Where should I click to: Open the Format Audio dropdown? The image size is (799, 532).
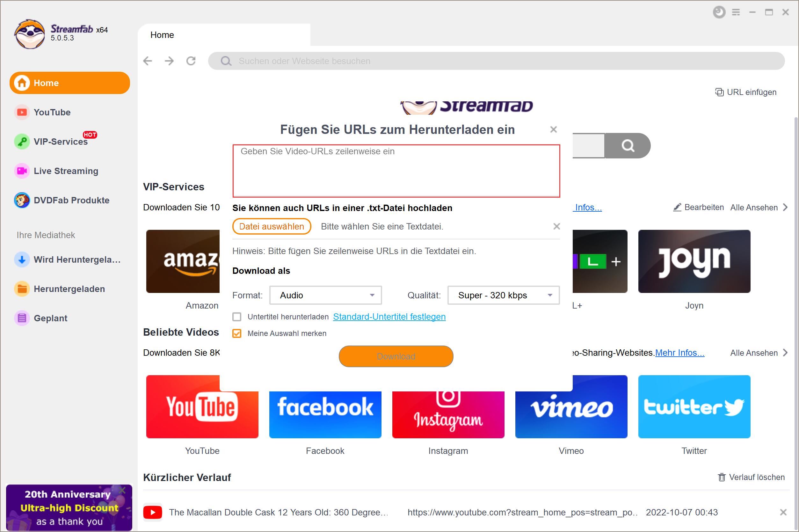pos(326,295)
